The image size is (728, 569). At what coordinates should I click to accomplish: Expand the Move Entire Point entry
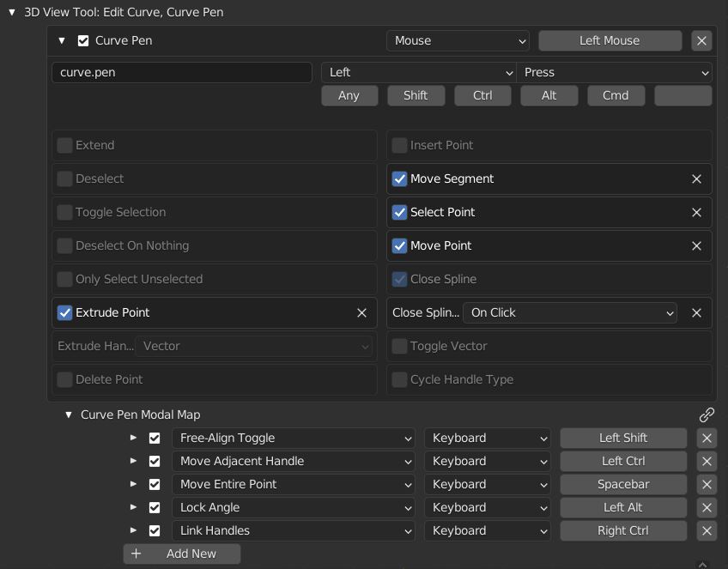(133, 484)
